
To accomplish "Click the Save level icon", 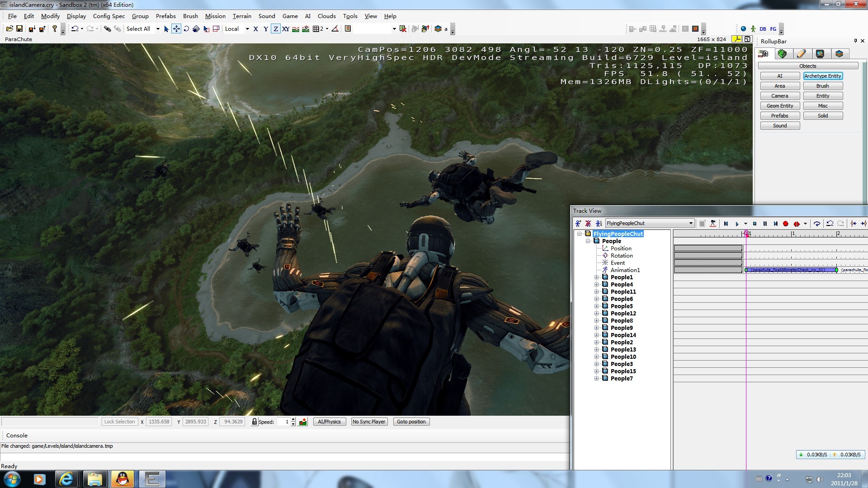I will coord(19,29).
